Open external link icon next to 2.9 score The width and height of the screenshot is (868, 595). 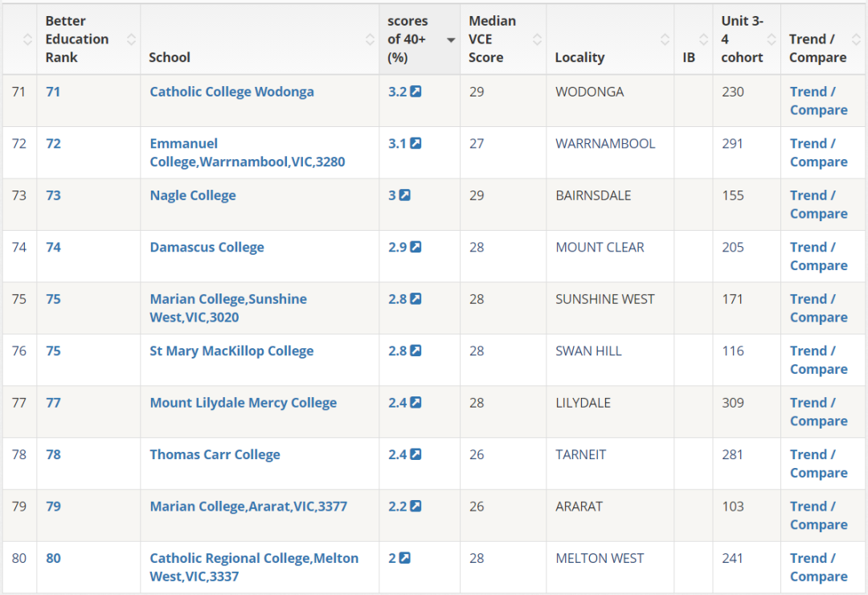(x=416, y=247)
